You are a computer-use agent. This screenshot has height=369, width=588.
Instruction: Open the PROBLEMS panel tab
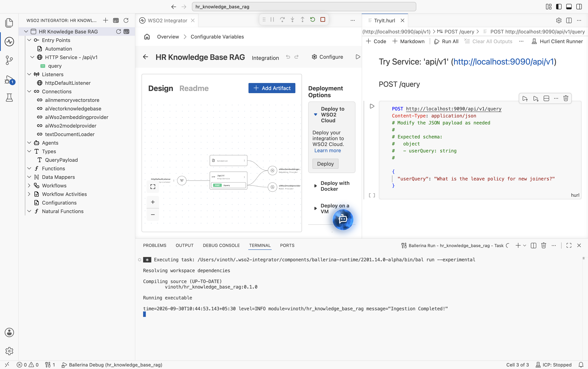click(x=155, y=246)
